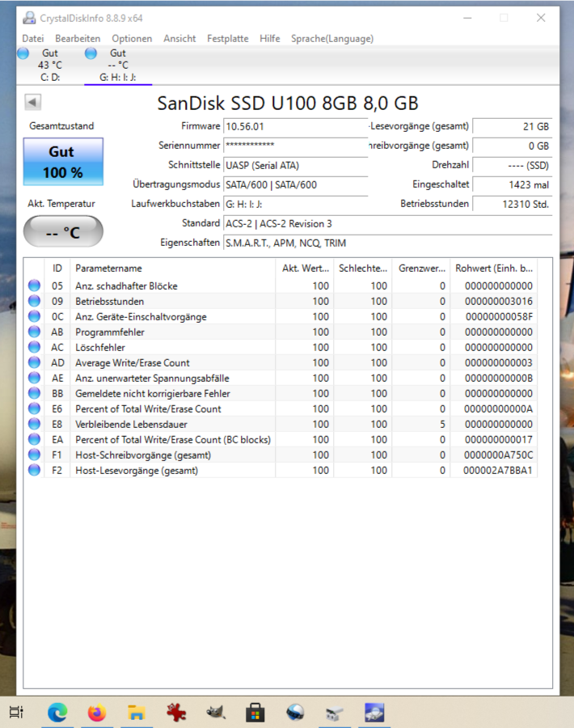Click status circle for Host-Lesevorgänge row
Viewport: 574px width, 728px height.
point(34,470)
